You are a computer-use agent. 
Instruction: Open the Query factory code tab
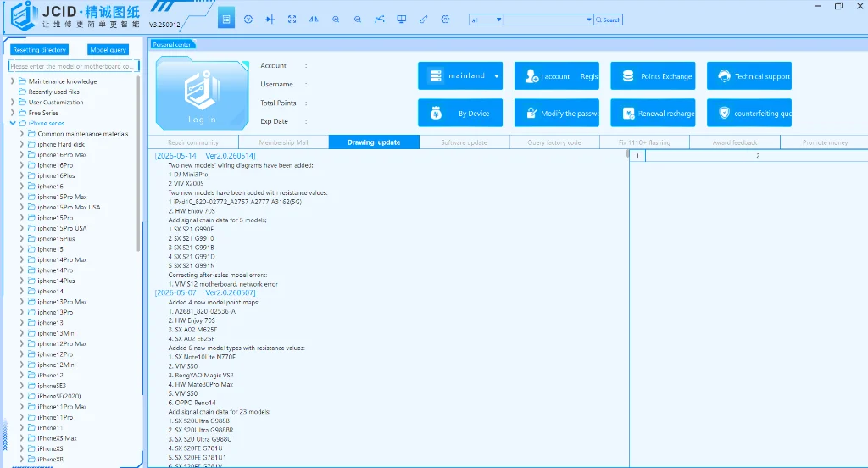coord(554,142)
